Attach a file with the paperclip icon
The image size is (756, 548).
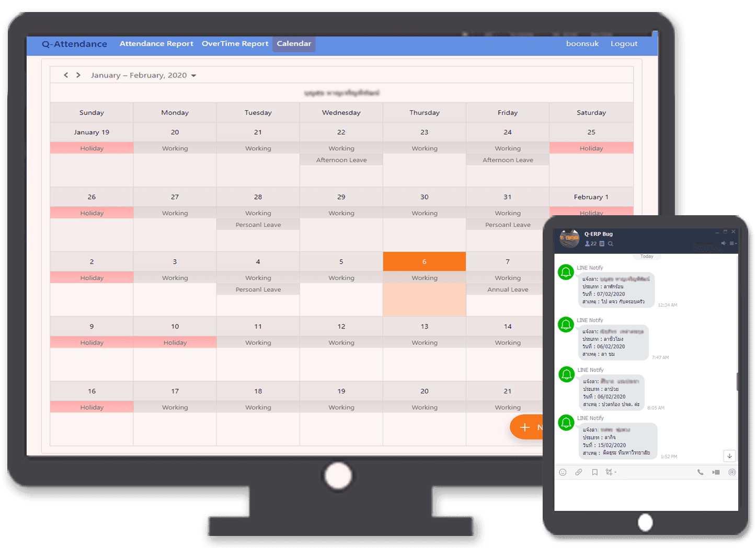579,472
